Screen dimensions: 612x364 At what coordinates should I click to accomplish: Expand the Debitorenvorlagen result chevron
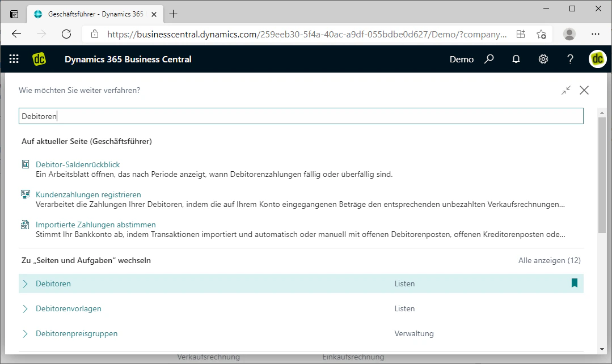[26, 308]
